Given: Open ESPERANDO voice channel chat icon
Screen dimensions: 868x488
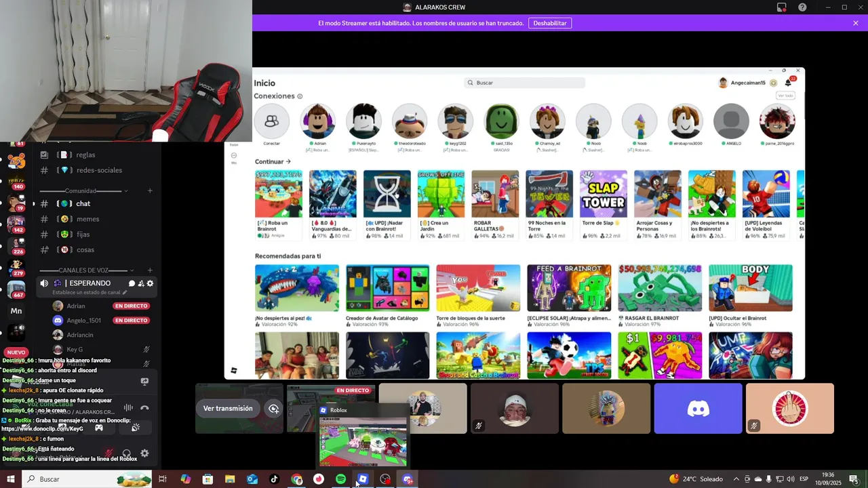Looking at the screenshot, I should pos(132,283).
